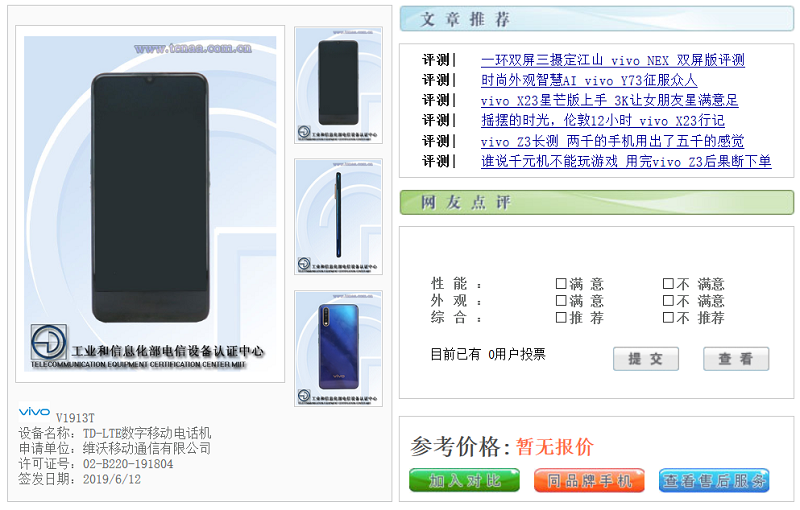This screenshot has width=800, height=510.
Task: Check 推荐 for 综合 rating
Action: click(x=561, y=318)
